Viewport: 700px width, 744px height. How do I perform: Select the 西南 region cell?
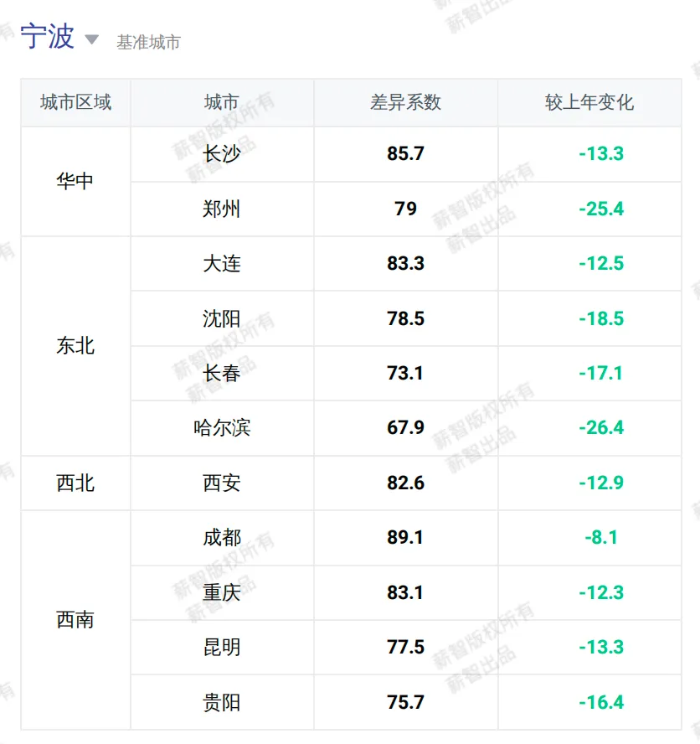click(76, 620)
